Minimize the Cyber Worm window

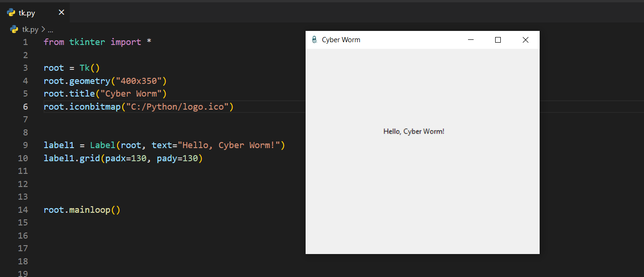click(x=471, y=40)
